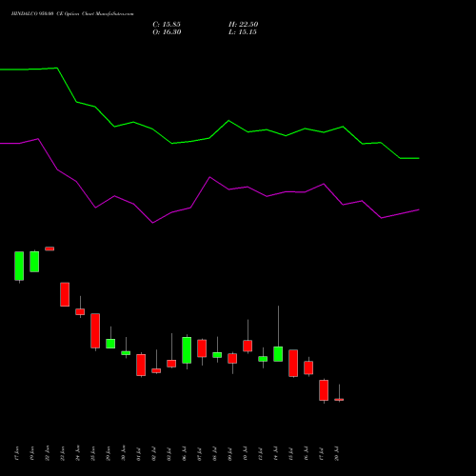
Task: Click the small red candle at the chart top
Action: coord(50,248)
